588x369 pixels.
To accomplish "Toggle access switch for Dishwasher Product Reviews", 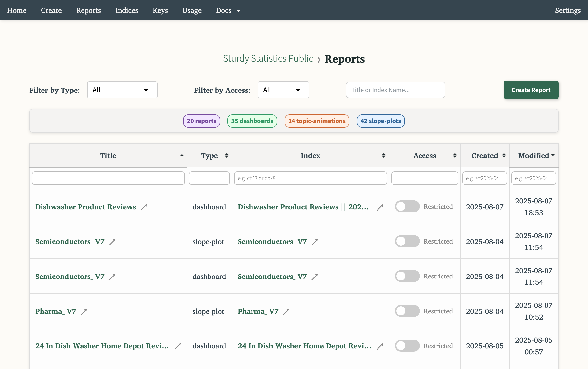I will click(x=407, y=207).
